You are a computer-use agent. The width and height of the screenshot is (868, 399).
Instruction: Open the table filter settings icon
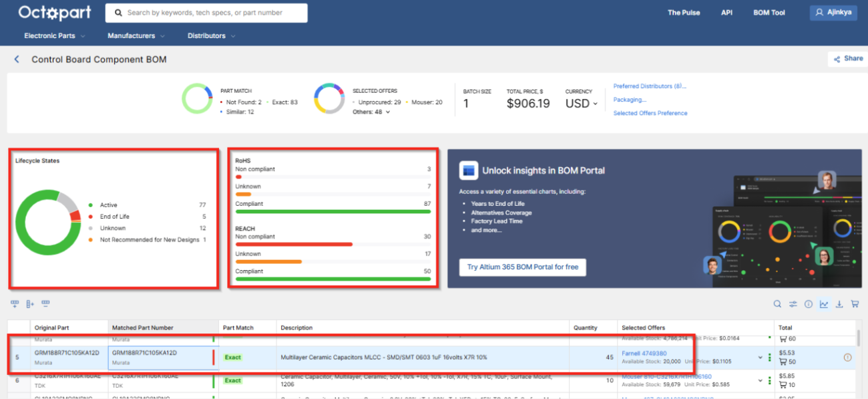(793, 304)
